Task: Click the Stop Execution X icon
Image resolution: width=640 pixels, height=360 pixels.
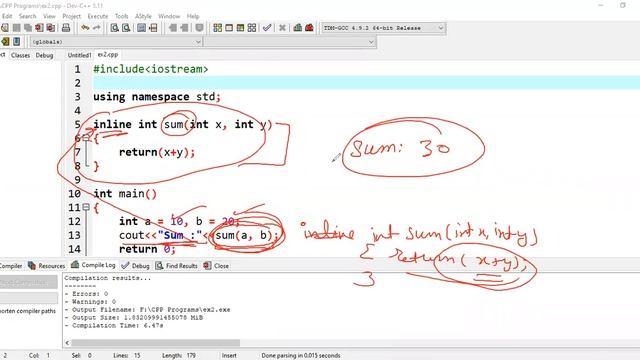Action: point(282,28)
